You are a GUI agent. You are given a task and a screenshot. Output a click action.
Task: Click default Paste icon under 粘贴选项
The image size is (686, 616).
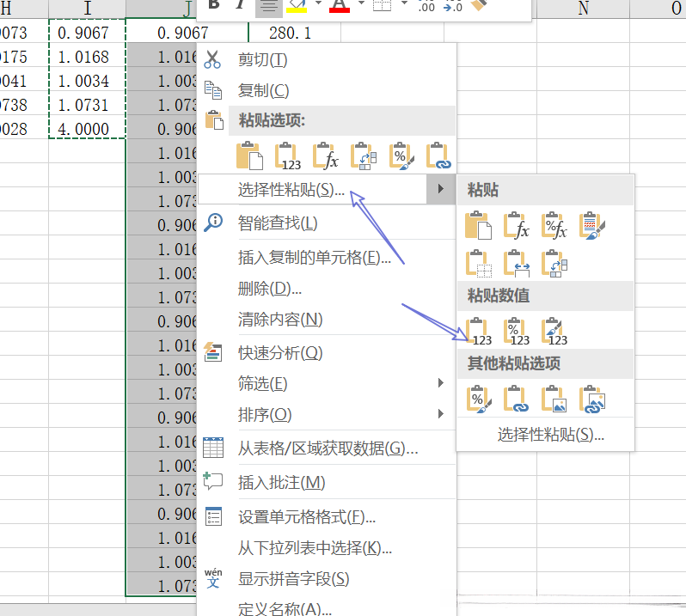(x=250, y=156)
